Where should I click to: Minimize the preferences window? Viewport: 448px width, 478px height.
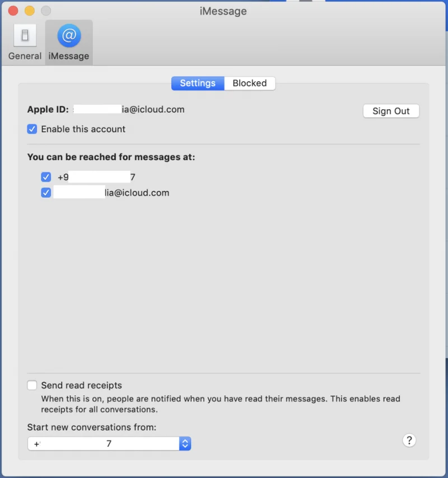pyautogui.click(x=30, y=10)
